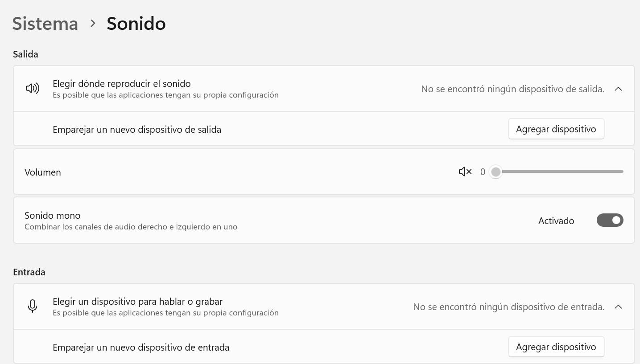Click the speaker output icon next to reproducir sonido
Viewport: 640px width, 364px height.
pyautogui.click(x=32, y=88)
